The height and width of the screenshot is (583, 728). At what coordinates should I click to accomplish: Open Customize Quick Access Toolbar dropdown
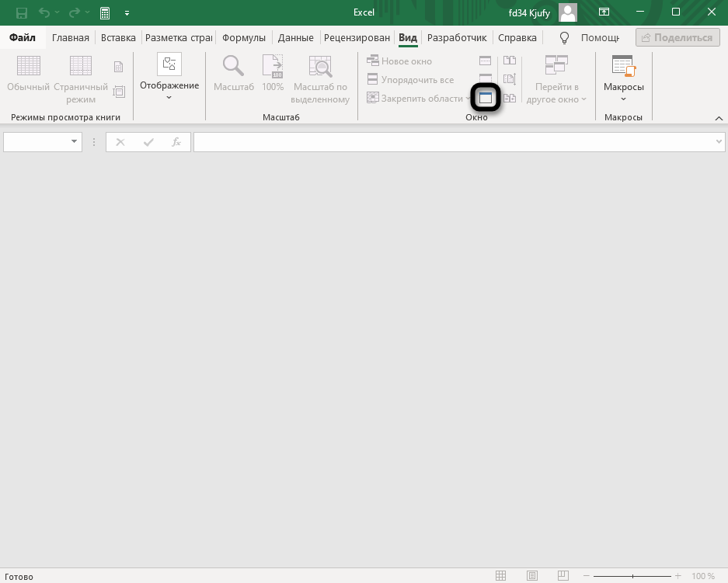127,13
